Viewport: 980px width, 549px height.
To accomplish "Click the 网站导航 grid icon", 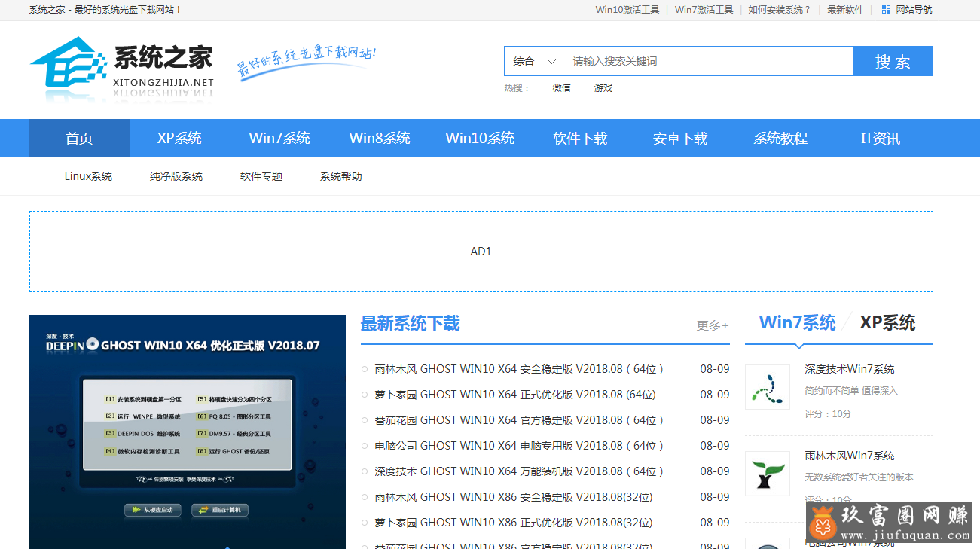I will (x=886, y=10).
